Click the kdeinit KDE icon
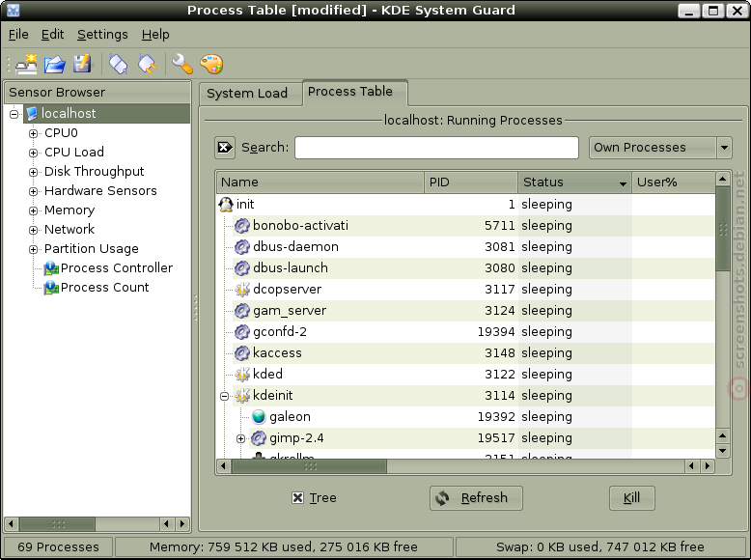Viewport: 751px width, 560px height. (x=242, y=395)
